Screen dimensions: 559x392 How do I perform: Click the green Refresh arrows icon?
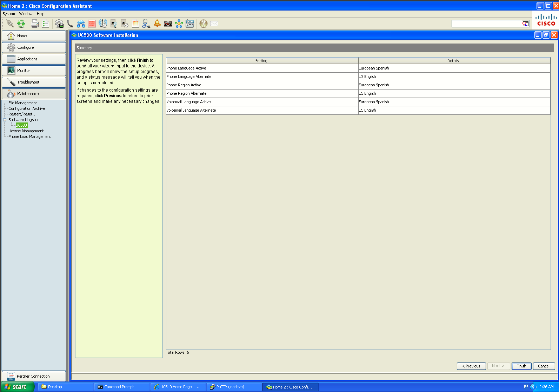pyautogui.click(x=21, y=24)
